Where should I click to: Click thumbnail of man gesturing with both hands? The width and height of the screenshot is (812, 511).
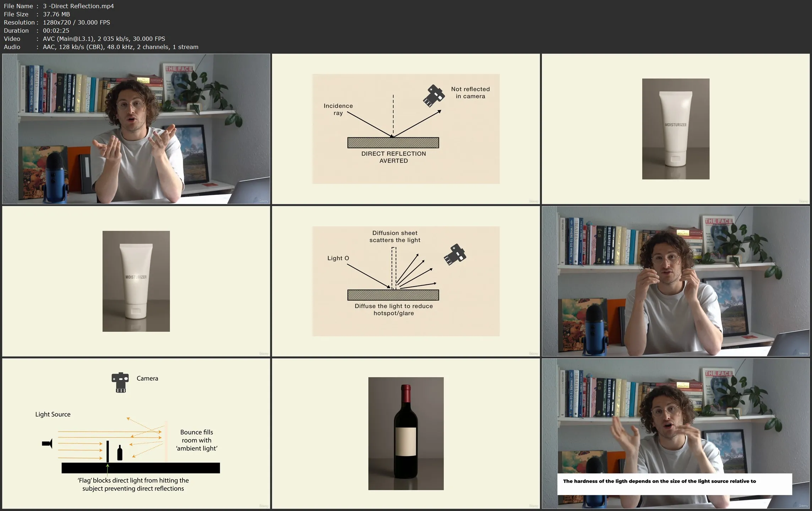(136, 129)
